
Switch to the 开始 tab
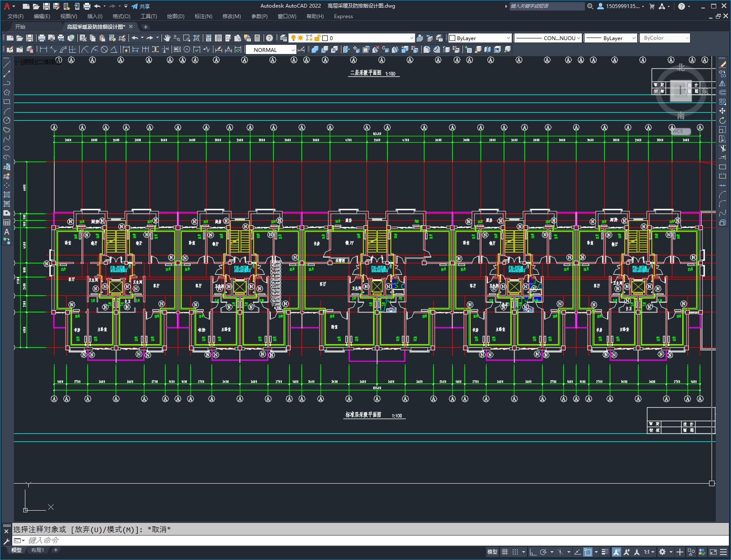[x=20, y=27]
